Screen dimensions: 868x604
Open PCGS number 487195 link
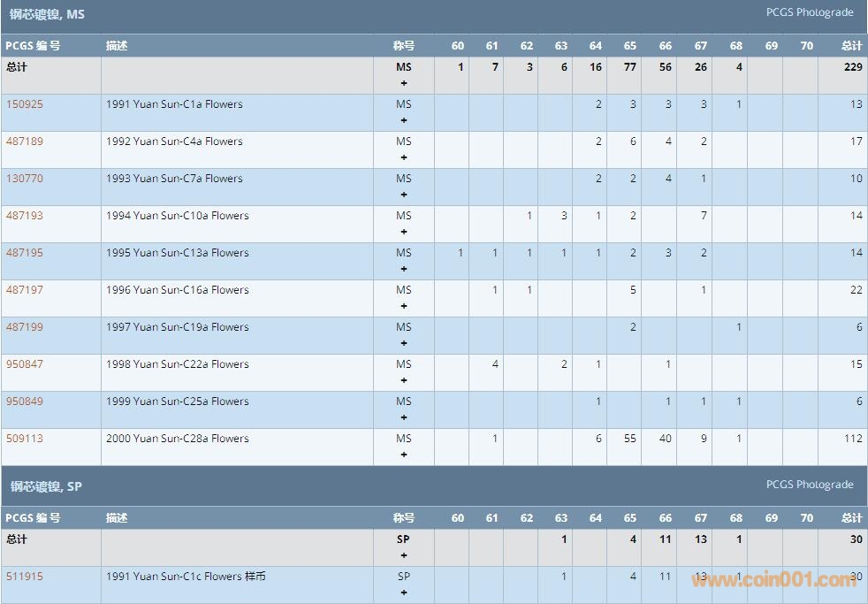25,253
